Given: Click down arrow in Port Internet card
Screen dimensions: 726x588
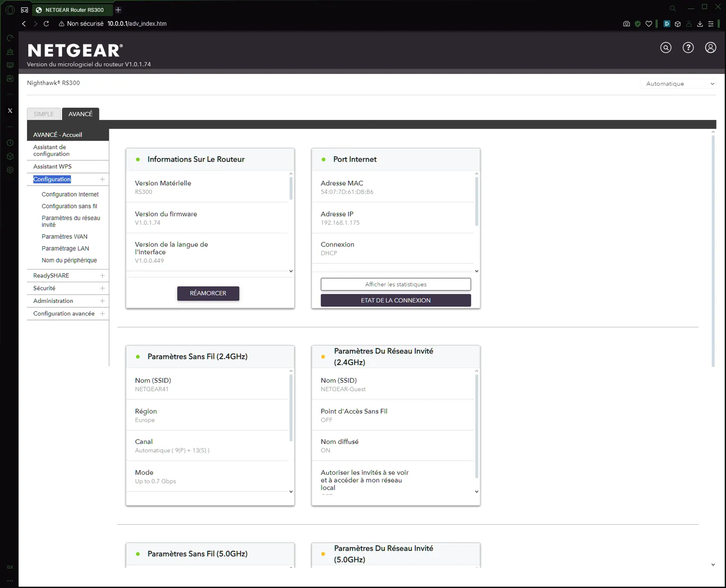Looking at the screenshot, I should tap(477, 271).
